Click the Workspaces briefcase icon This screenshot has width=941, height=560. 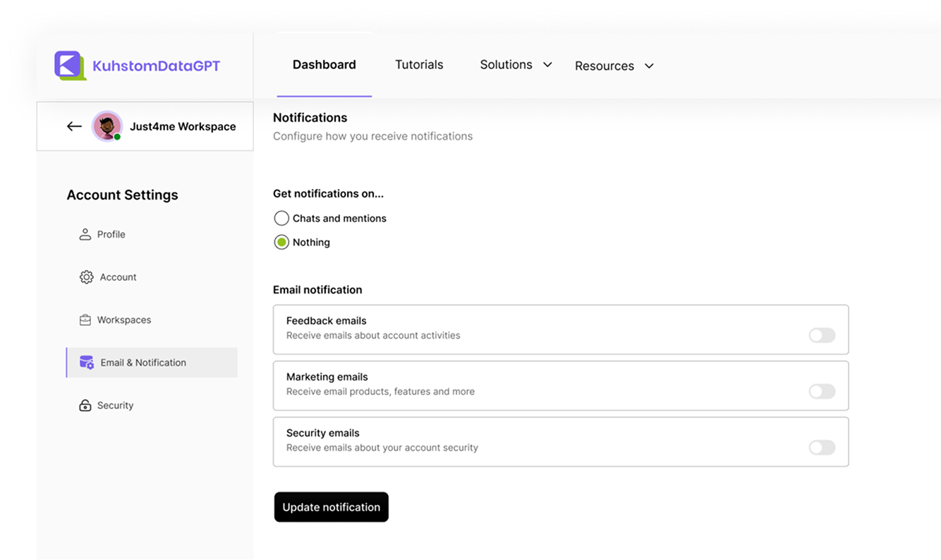click(85, 319)
